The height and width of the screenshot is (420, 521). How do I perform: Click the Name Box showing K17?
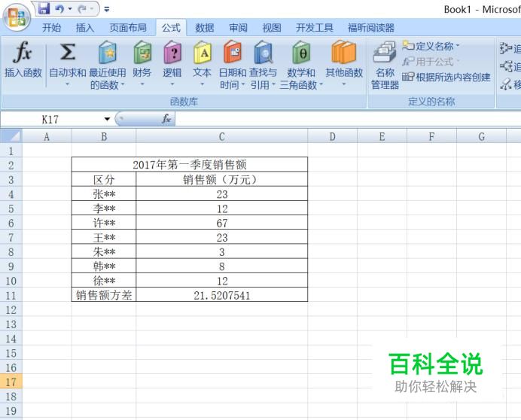(x=50, y=119)
